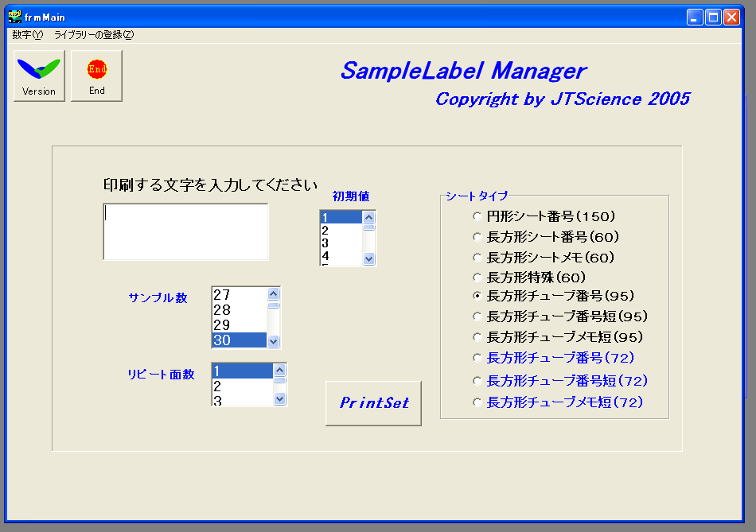
Task: Click the PrintSet button
Action: [374, 403]
